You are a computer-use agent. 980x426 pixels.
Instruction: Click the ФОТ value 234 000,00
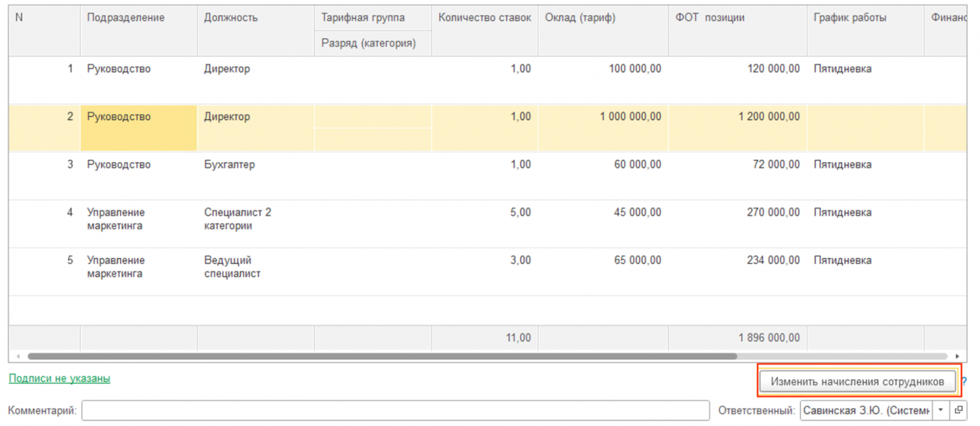point(774,260)
